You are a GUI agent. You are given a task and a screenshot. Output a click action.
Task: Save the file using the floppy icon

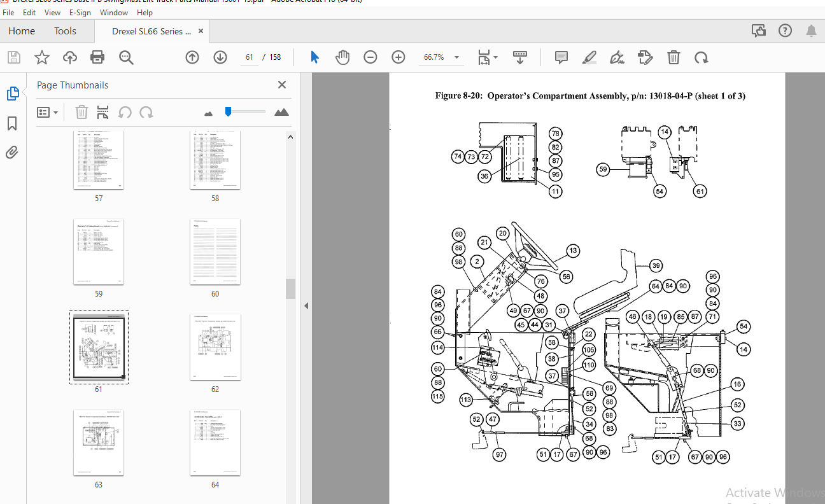click(14, 58)
